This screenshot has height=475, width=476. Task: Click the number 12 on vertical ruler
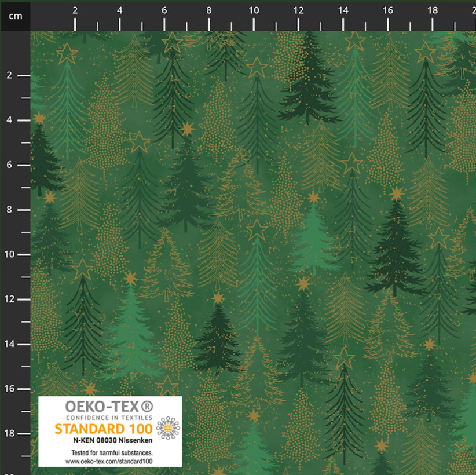click(9, 299)
